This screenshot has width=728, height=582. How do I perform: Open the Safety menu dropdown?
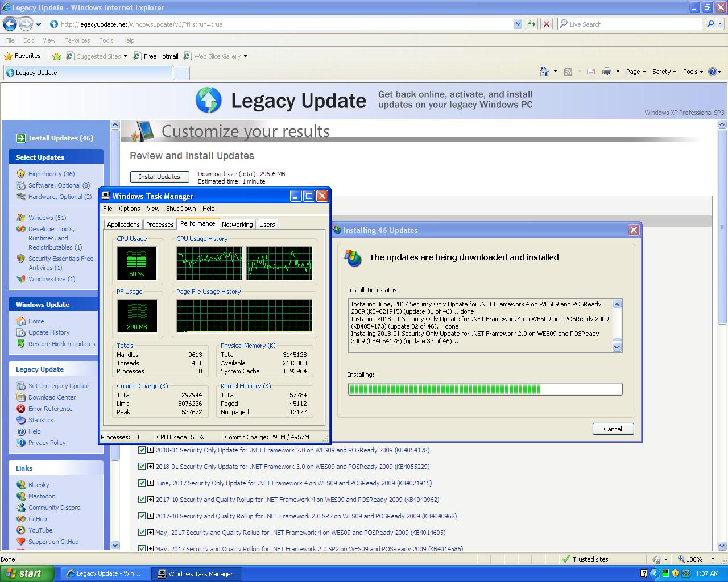tap(664, 72)
